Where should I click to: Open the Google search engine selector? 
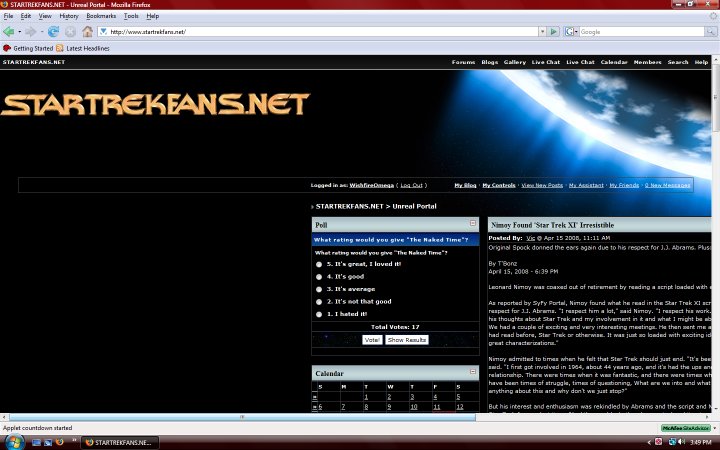[x=571, y=32]
